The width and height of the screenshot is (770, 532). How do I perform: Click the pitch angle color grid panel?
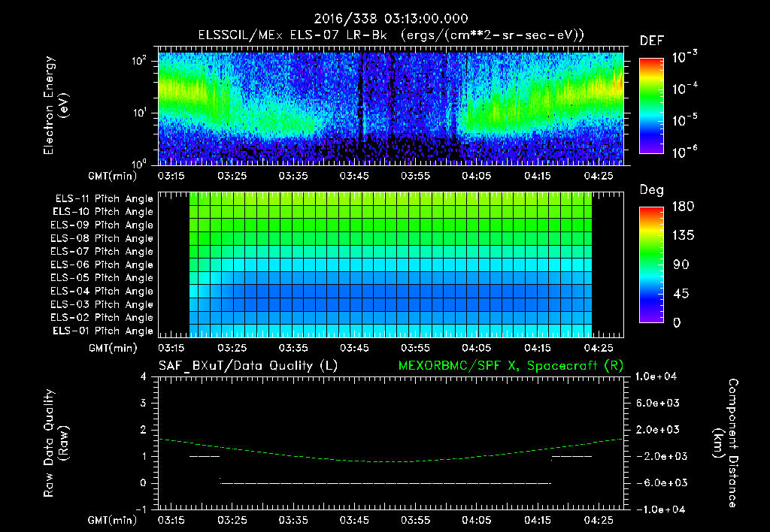pyautogui.click(x=391, y=265)
